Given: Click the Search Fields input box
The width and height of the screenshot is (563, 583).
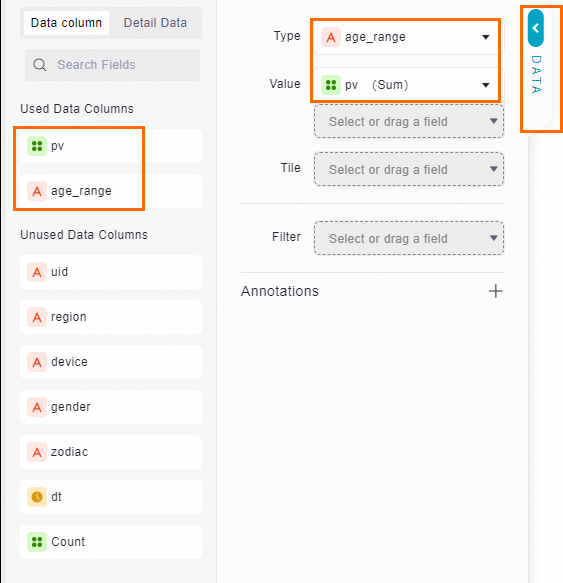Looking at the screenshot, I should [112, 65].
